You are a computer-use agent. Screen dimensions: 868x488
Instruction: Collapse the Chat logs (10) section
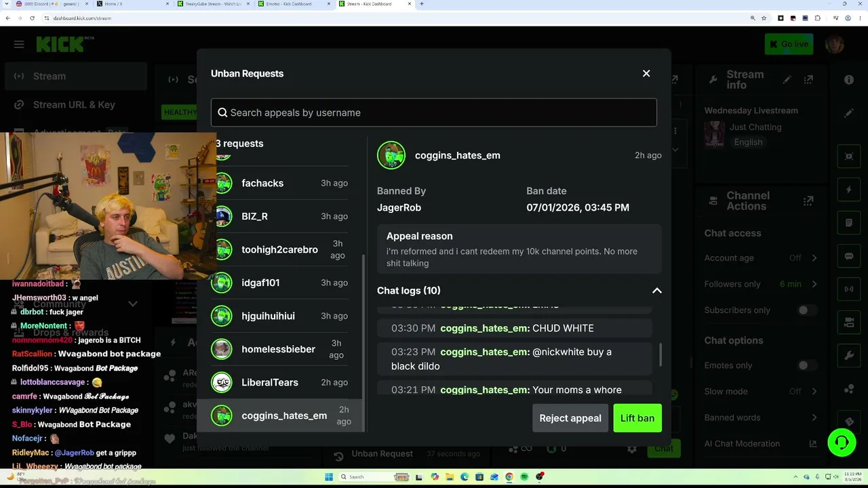656,291
